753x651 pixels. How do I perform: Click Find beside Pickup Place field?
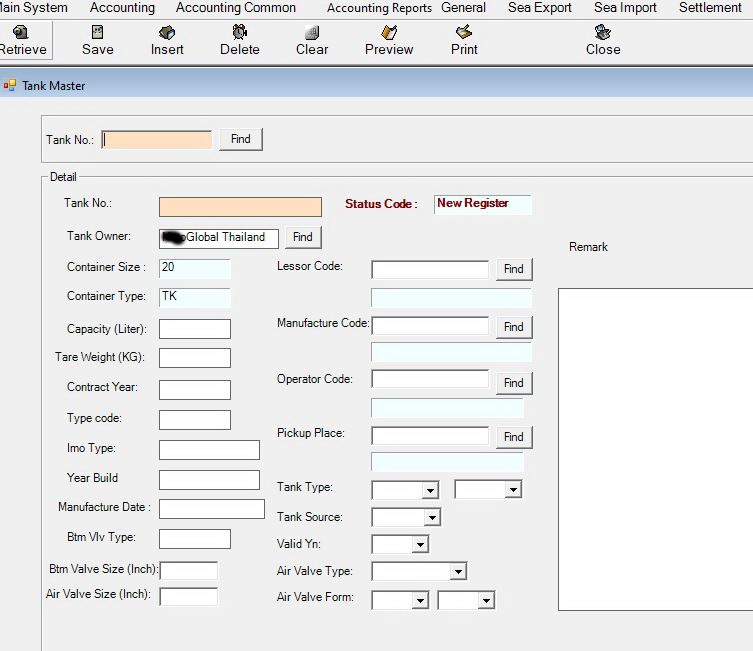(x=513, y=437)
